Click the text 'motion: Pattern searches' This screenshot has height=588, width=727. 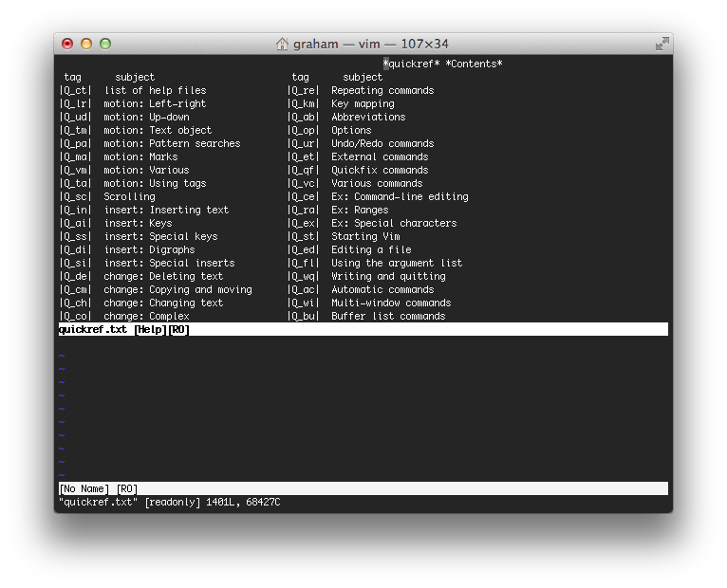172,143
